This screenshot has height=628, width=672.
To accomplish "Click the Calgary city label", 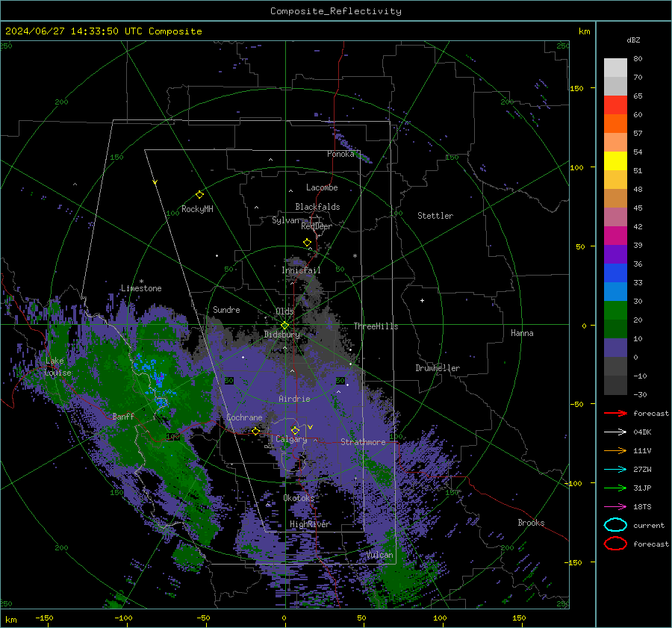I will coord(291,439).
